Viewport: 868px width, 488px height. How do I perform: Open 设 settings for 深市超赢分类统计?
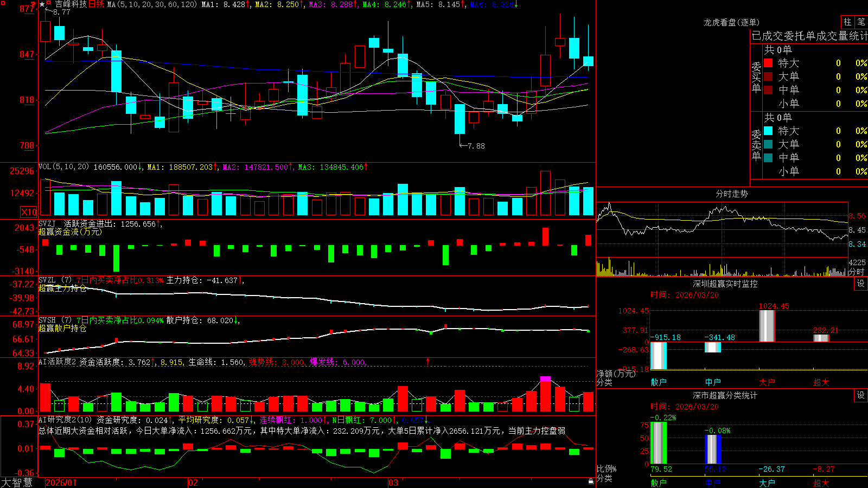(860, 395)
